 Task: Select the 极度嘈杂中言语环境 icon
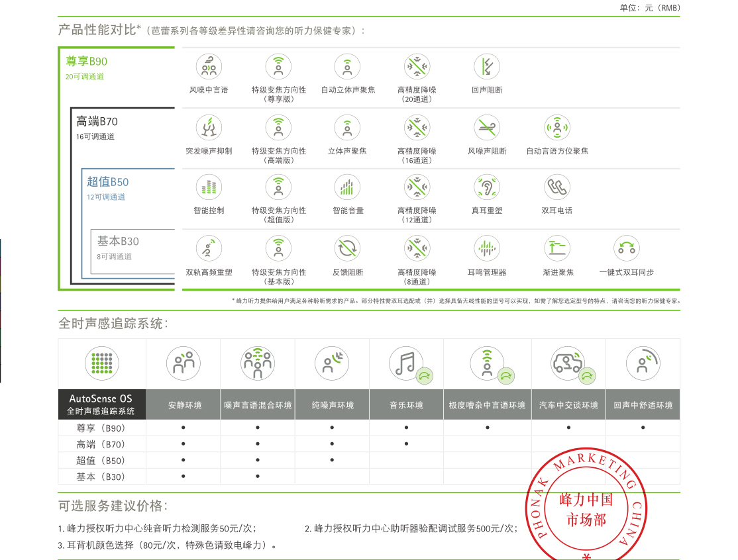coord(488,363)
